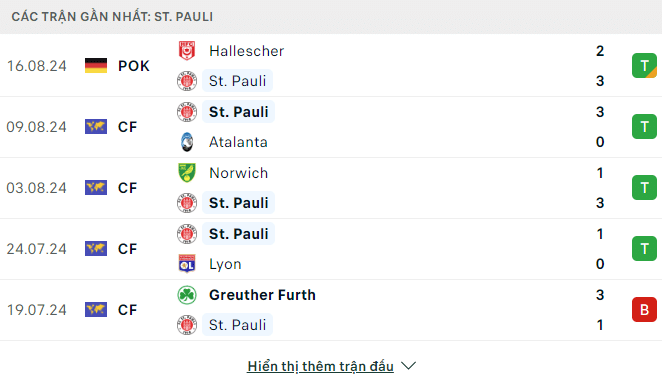Click the Norwich canary crest icon
The width and height of the screenshot is (662, 379).
pos(187,173)
